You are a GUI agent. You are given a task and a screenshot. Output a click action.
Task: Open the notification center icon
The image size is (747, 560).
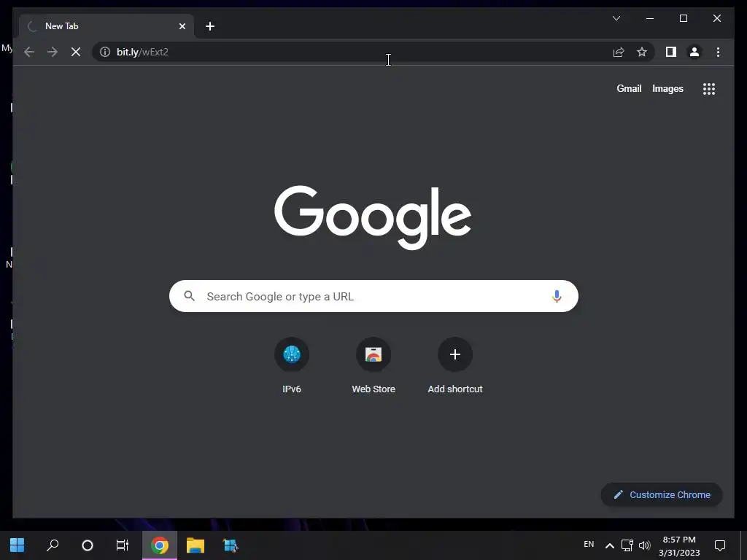(x=720, y=545)
